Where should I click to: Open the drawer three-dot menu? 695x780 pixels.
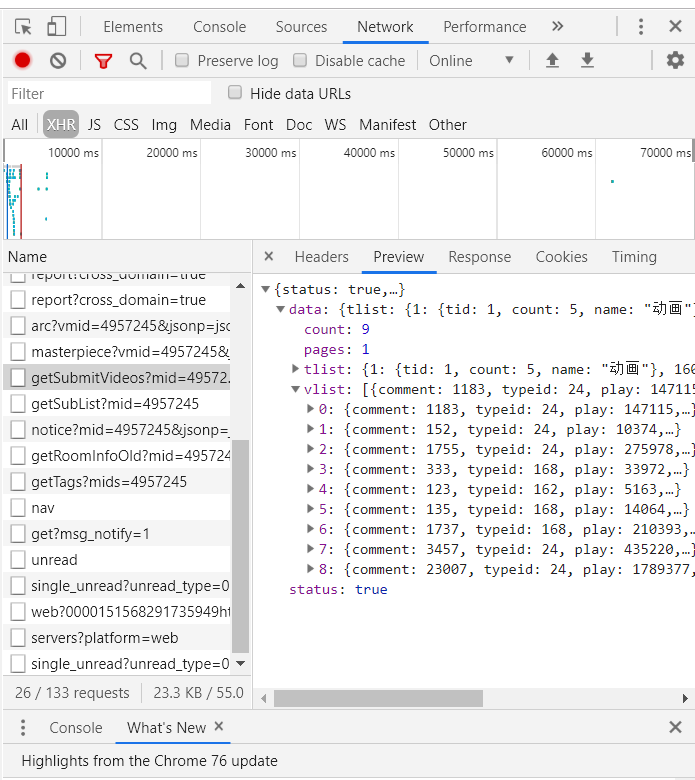click(x=23, y=727)
